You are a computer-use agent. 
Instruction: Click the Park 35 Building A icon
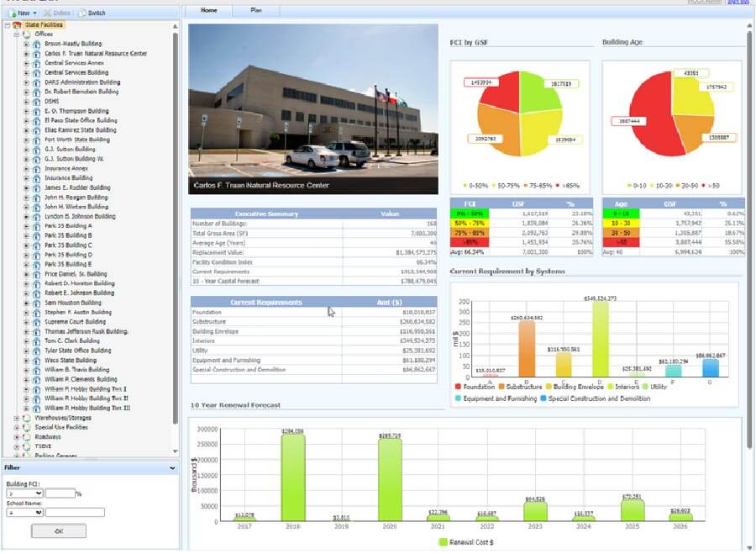tap(36, 226)
